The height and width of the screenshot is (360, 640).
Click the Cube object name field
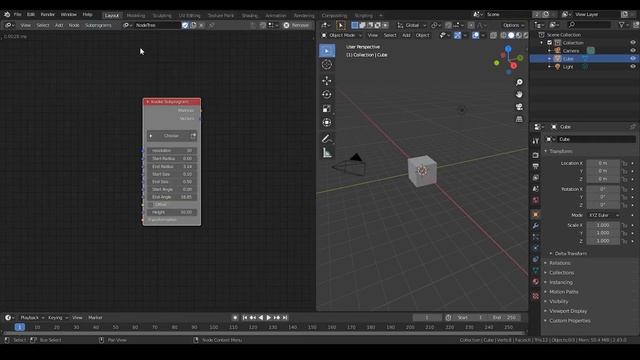[x=596, y=140]
